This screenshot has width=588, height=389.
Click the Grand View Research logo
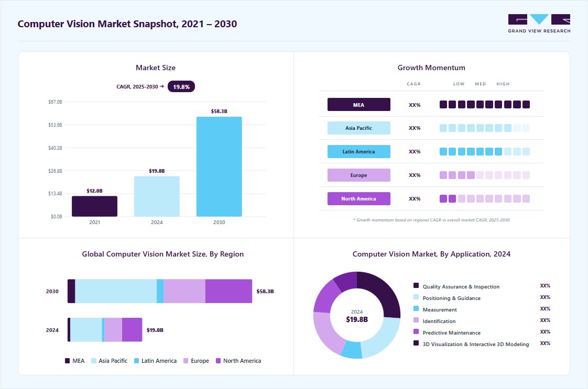click(539, 24)
